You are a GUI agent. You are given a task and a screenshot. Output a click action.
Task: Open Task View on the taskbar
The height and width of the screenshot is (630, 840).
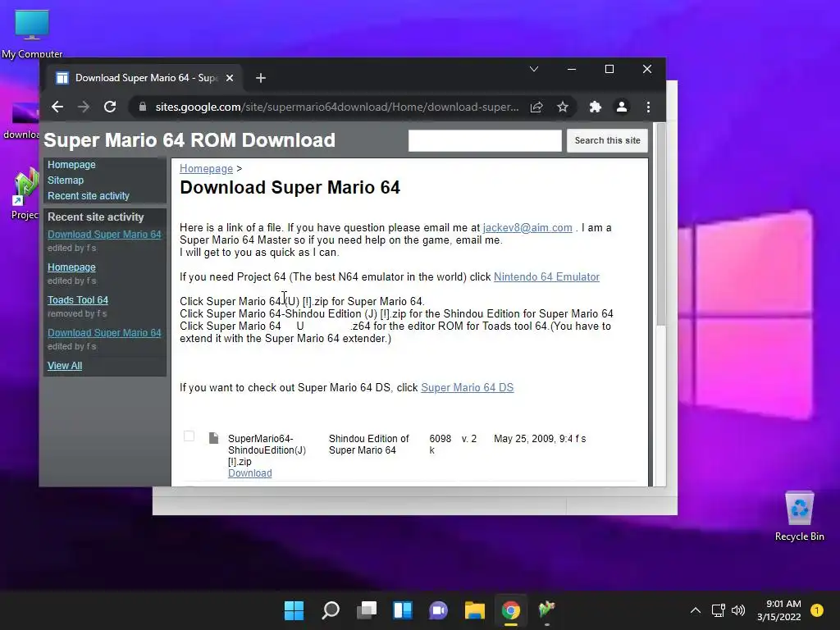[x=367, y=610]
